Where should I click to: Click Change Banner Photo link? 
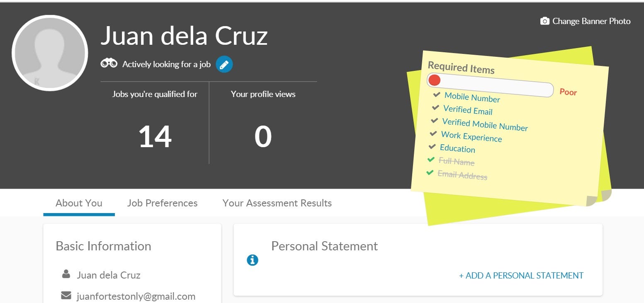tap(591, 21)
